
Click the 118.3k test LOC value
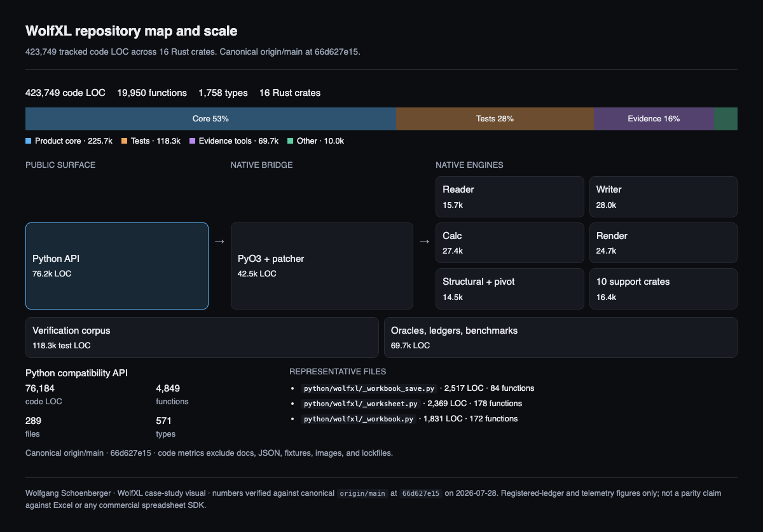click(62, 346)
